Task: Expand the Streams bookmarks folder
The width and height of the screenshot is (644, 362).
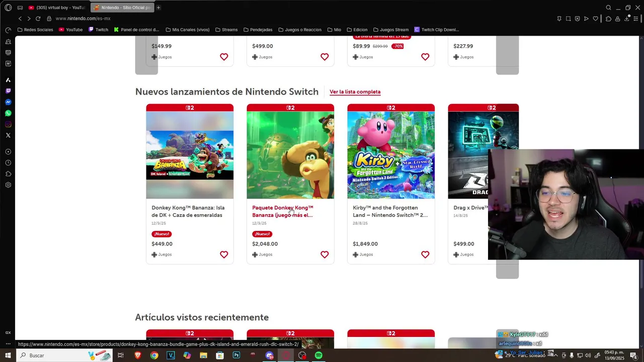Action: (226, 30)
